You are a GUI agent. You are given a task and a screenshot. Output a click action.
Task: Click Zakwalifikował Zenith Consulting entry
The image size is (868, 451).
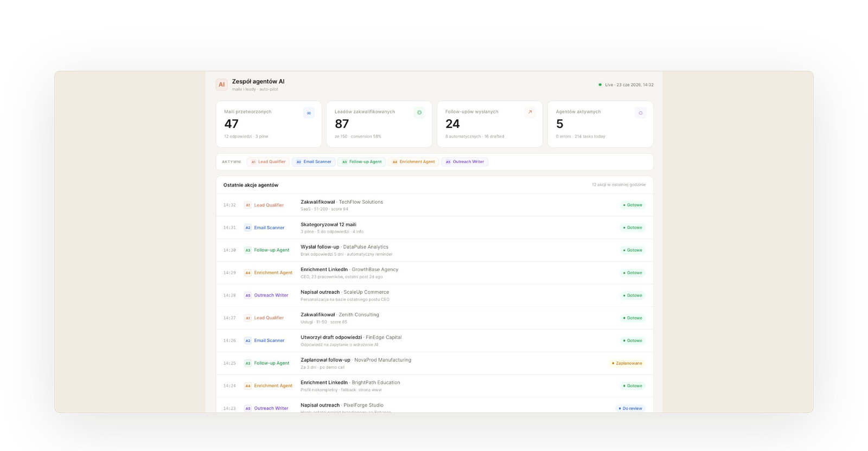[340, 315]
